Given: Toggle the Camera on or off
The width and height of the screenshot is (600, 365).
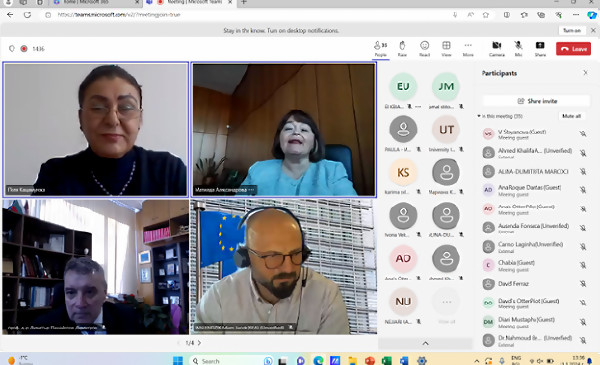Looking at the screenshot, I should pos(497,49).
